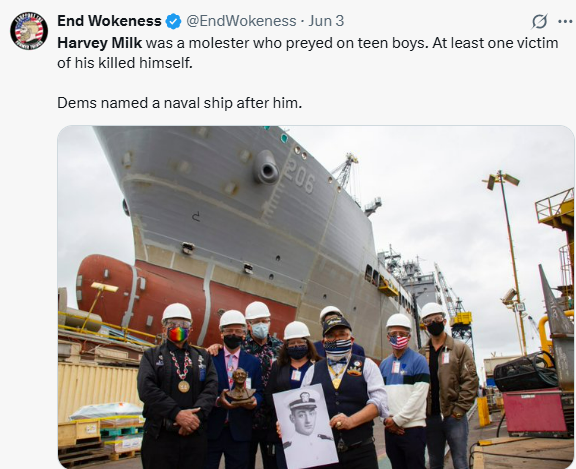Click the 'killed himself' tweet text line
The width and height of the screenshot is (576, 469).
pos(125,63)
